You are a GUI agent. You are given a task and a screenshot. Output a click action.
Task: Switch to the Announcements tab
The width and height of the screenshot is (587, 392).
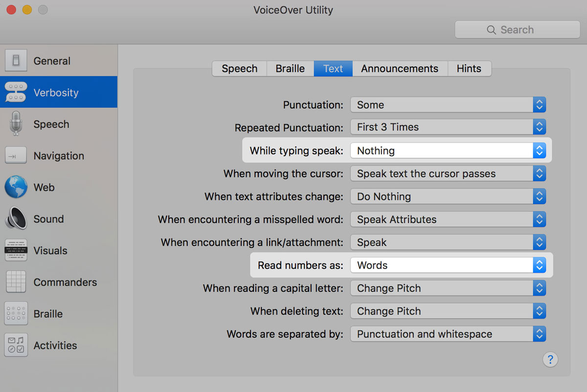coord(400,68)
